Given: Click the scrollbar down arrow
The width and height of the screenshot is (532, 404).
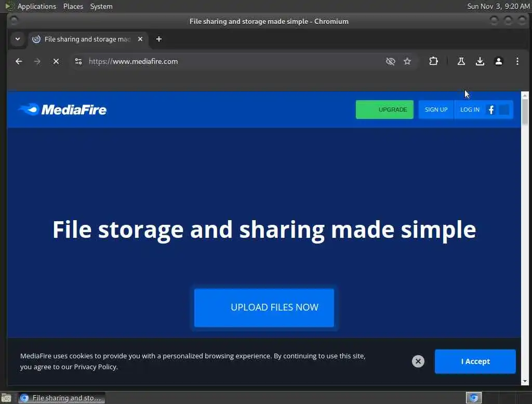Looking at the screenshot, I should 525,381.
